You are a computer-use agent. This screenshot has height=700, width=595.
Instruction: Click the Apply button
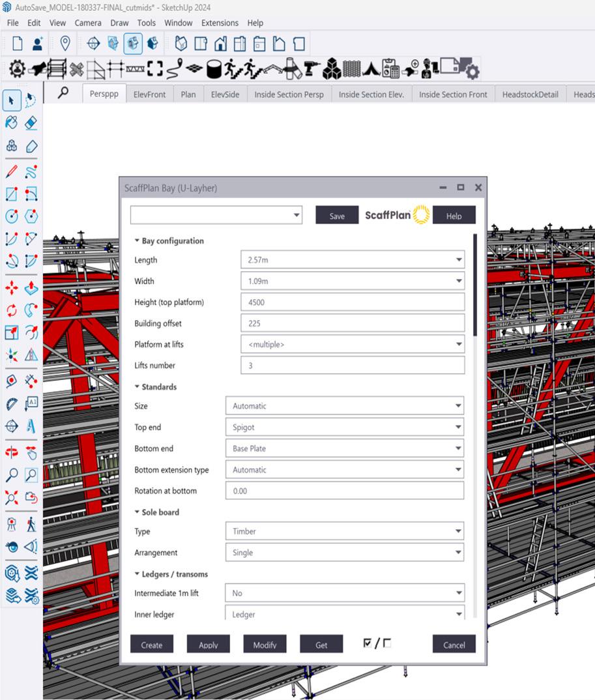tap(209, 644)
